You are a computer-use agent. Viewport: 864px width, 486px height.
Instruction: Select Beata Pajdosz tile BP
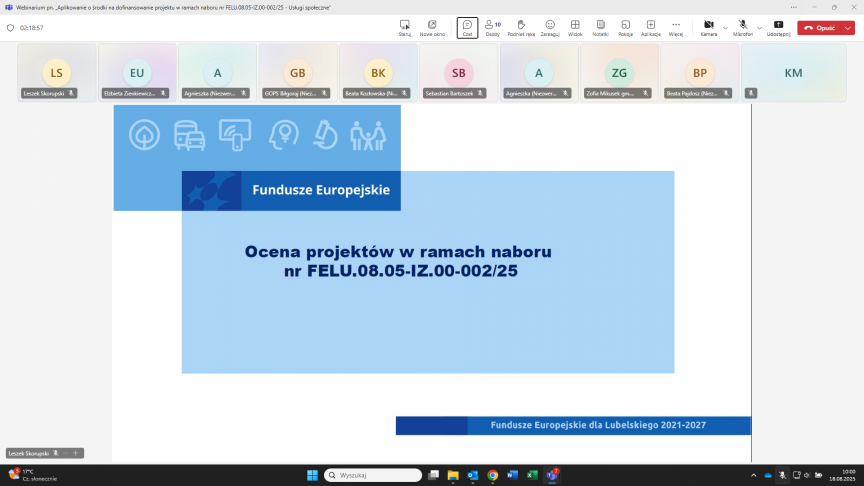click(x=700, y=73)
